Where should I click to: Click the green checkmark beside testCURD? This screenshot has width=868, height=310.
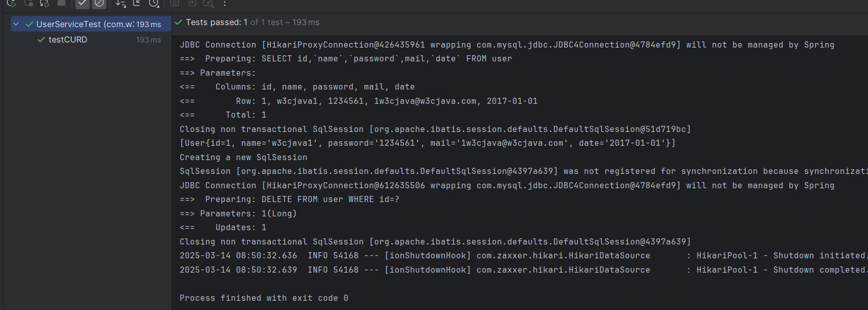tap(41, 39)
